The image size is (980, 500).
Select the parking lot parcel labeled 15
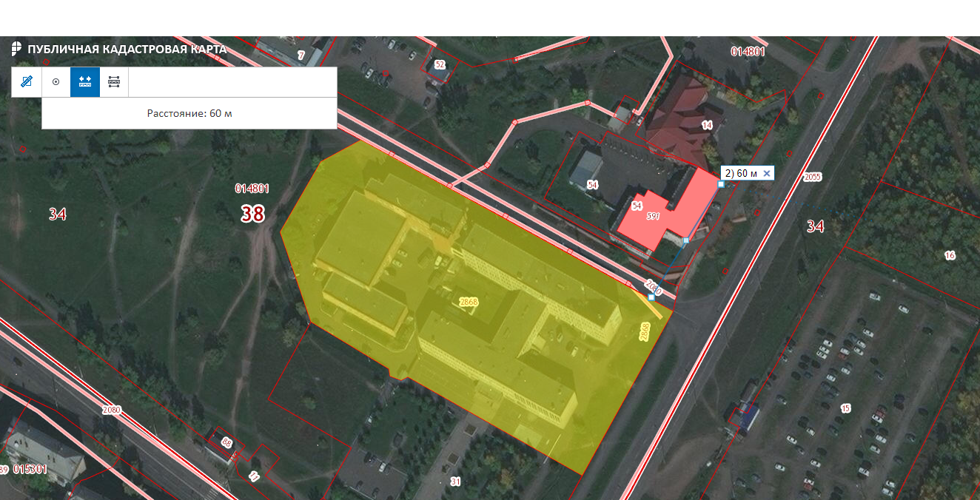(846, 408)
